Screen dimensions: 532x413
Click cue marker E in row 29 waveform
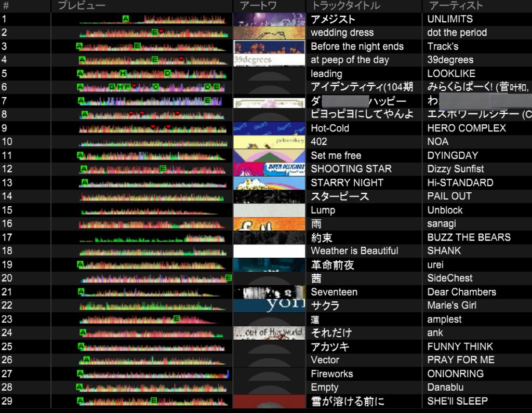pos(154,401)
